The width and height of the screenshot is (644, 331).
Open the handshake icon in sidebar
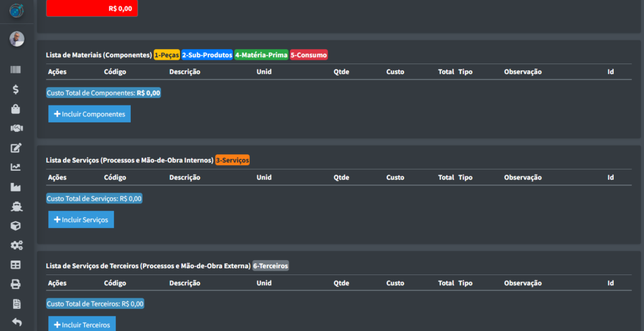[16, 128]
